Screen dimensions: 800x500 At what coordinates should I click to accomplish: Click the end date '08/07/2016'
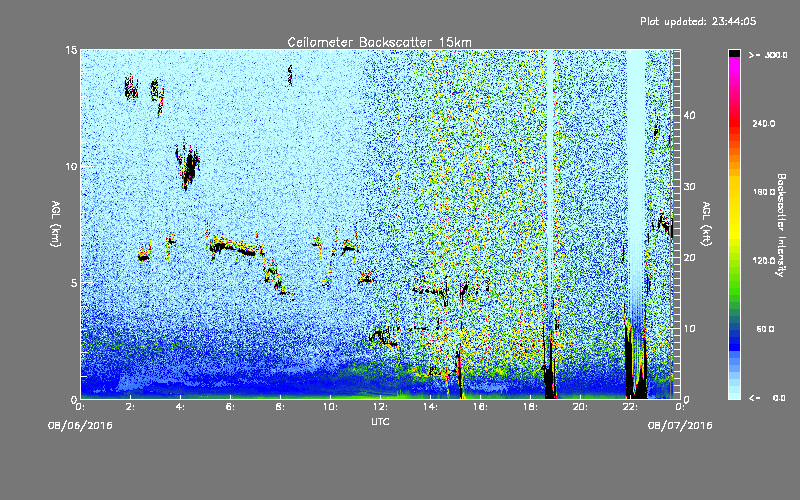(680, 426)
